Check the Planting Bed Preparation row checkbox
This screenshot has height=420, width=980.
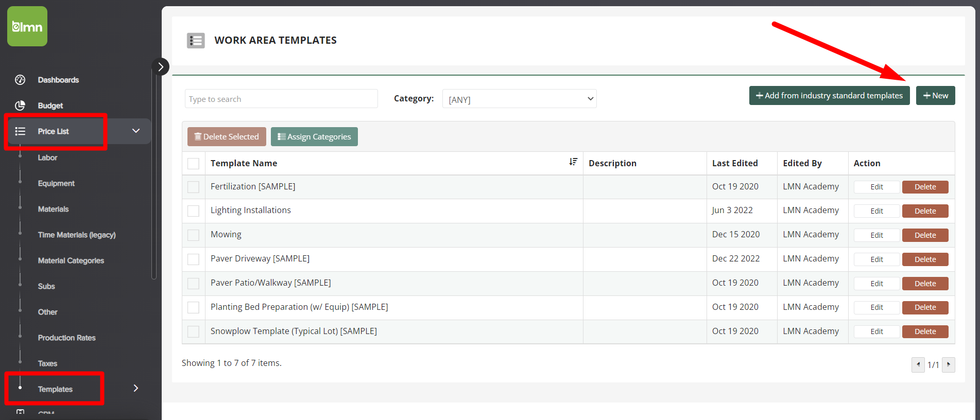(193, 307)
